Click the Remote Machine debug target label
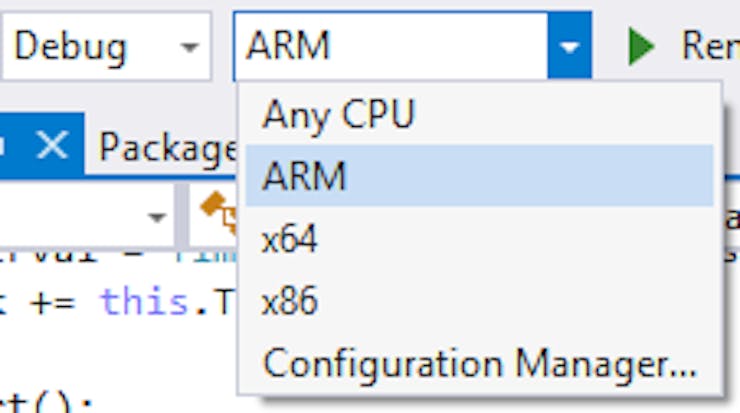 coord(710,46)
